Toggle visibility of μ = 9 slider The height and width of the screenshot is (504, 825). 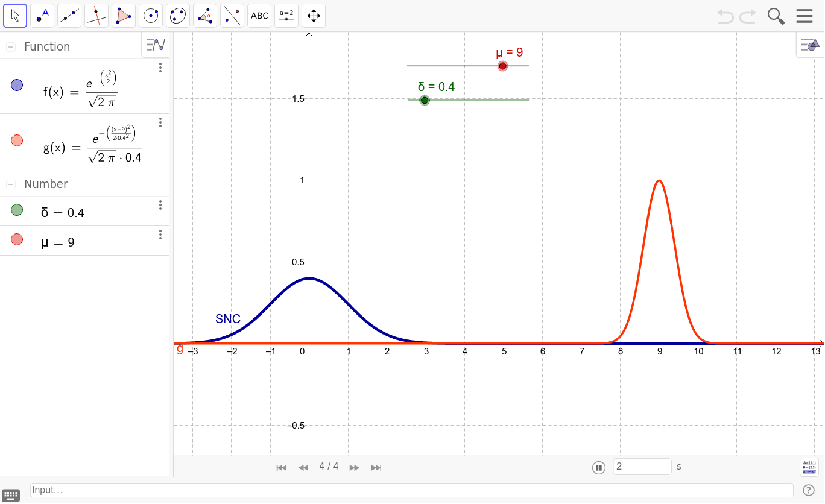(17, 239)
